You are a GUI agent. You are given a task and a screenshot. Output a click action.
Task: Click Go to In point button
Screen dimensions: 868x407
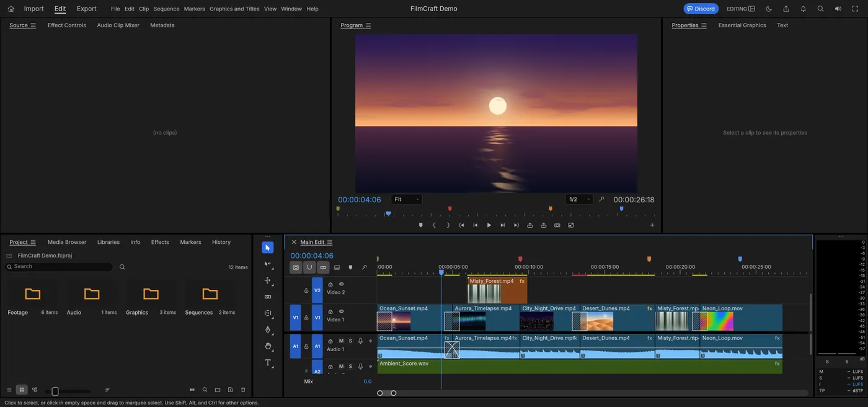point(461,225)
